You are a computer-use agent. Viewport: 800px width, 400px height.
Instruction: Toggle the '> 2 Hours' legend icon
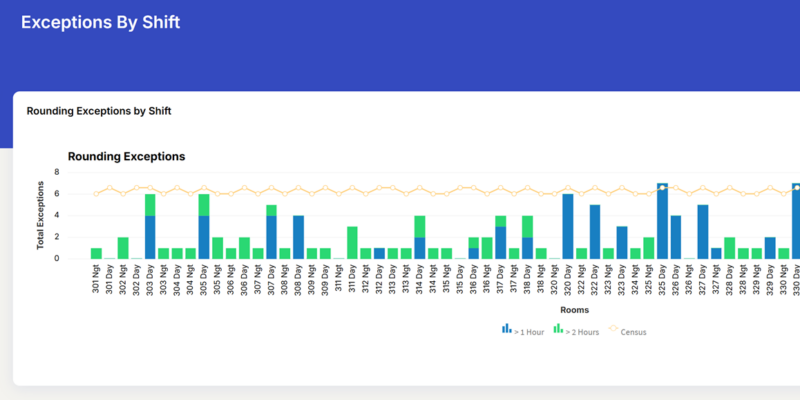pos(558,328)
